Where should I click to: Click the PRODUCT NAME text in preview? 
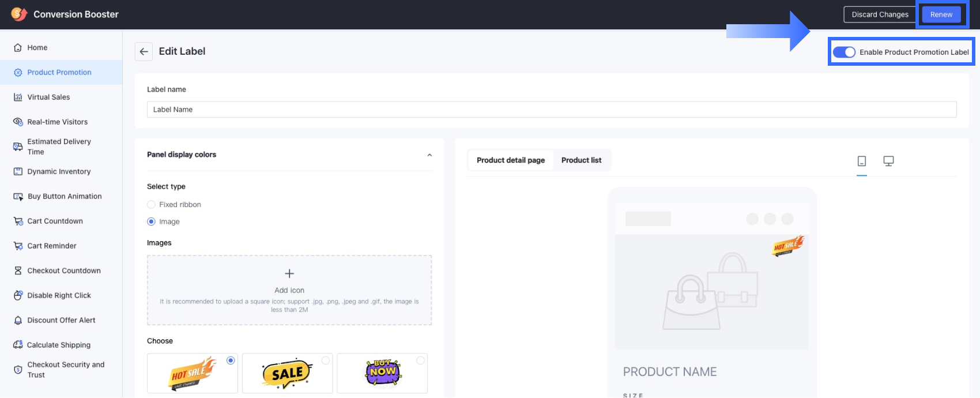tap(670, 372)
